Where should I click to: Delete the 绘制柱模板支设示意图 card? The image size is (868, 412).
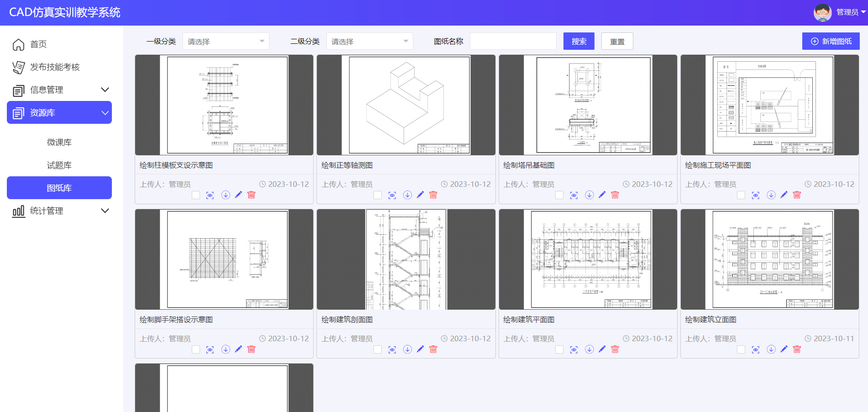tap(251, 195)
